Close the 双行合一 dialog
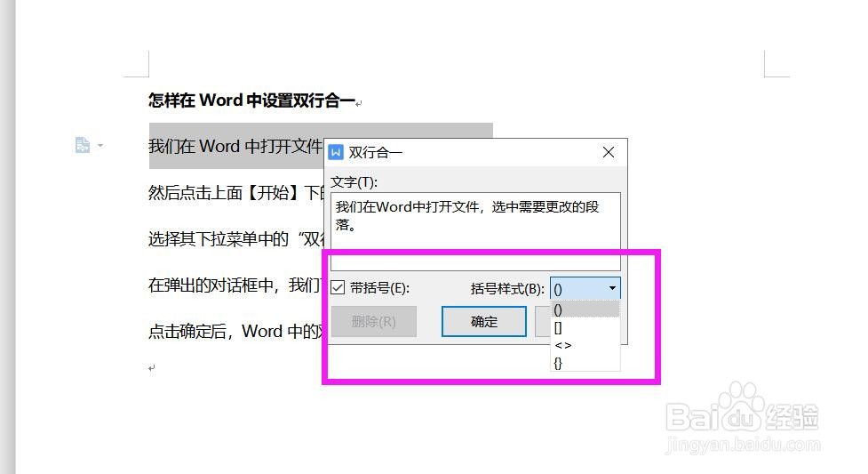The height and width of the screenshot is (474, 868). pyautogui.click(x=609, y=152)
